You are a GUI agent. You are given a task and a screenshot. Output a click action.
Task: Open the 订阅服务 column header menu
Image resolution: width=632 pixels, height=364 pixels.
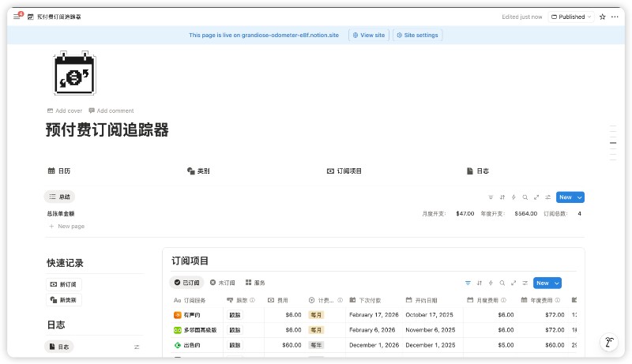190,300
